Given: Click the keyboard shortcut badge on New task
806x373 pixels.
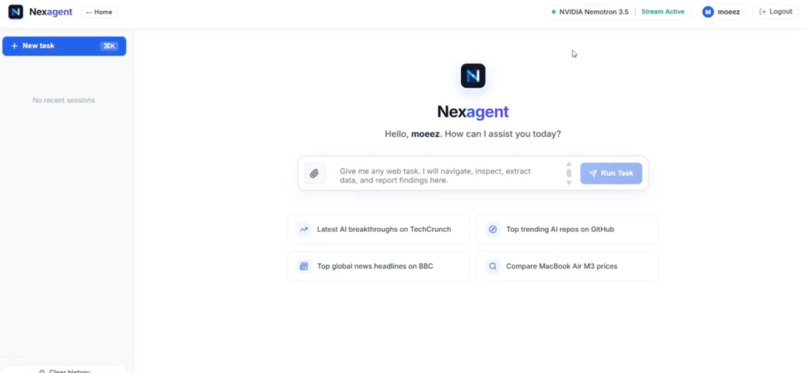Looking at the screenshot, I should (109, 46).
